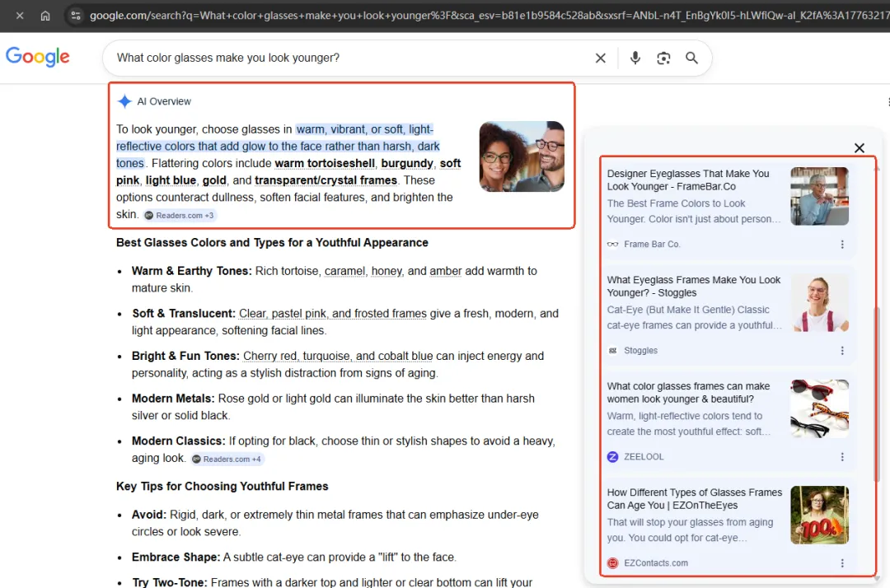This screenshot has width=890, height=588.
Task: Click the Google logo
Action: [x=37, y=57]
